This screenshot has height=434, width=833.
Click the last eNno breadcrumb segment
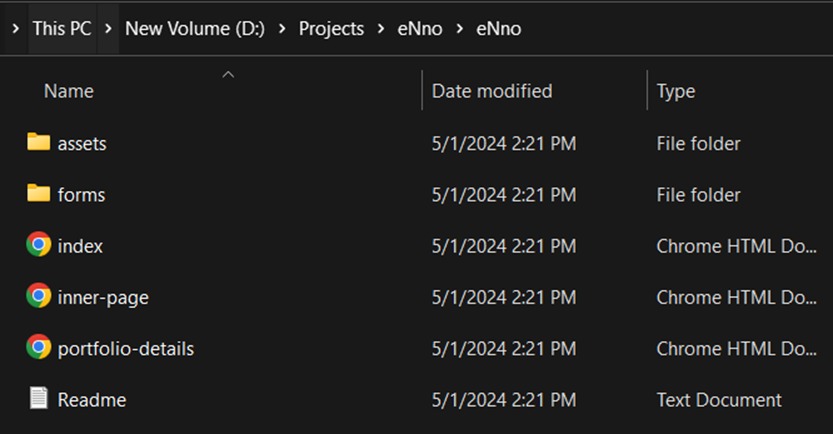tap(498, 28)
